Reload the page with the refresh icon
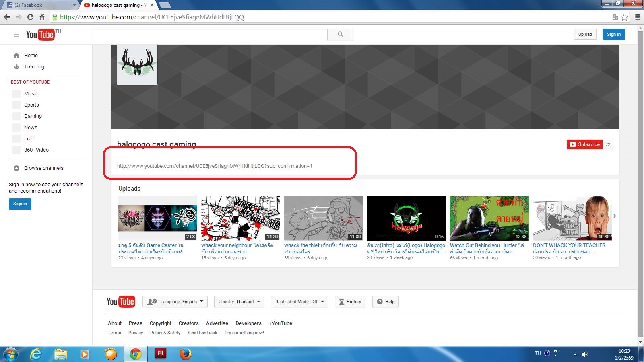This screenshot has width=644, height=362. click(x=30, y=17)
